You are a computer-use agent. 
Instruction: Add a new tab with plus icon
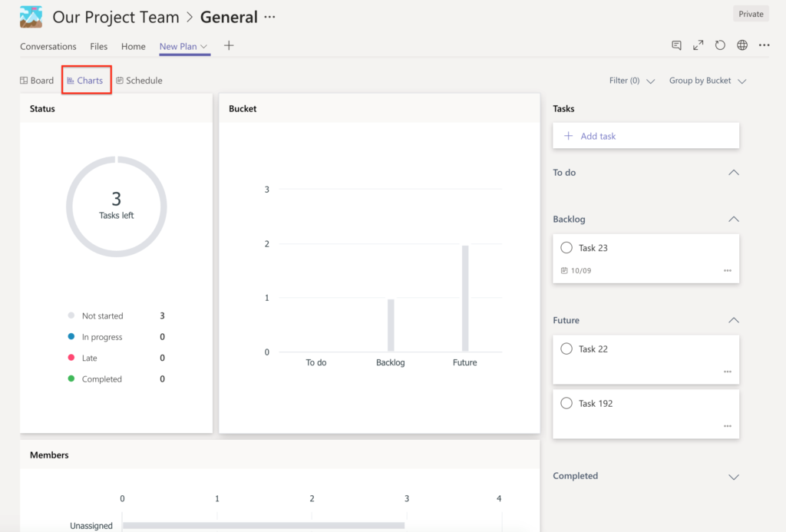[229, 46]
